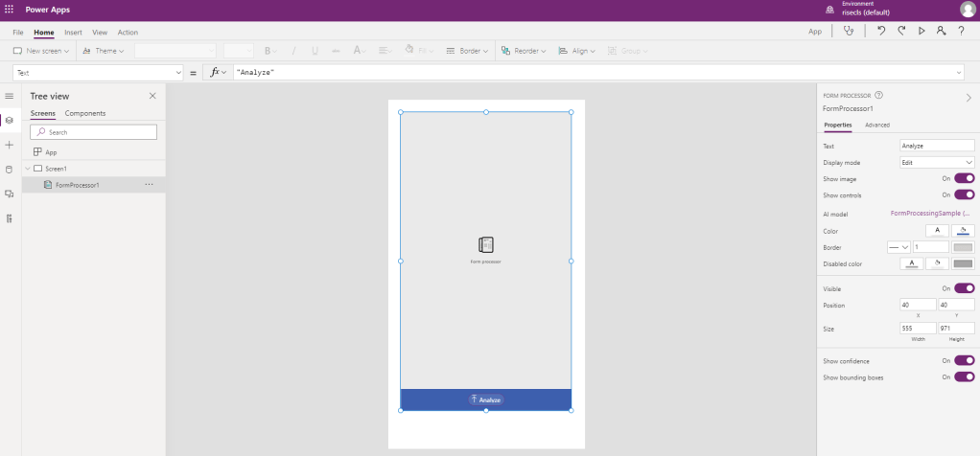
Task: Open the app launcher waffle icon
Action: click(x=10, y=10)
